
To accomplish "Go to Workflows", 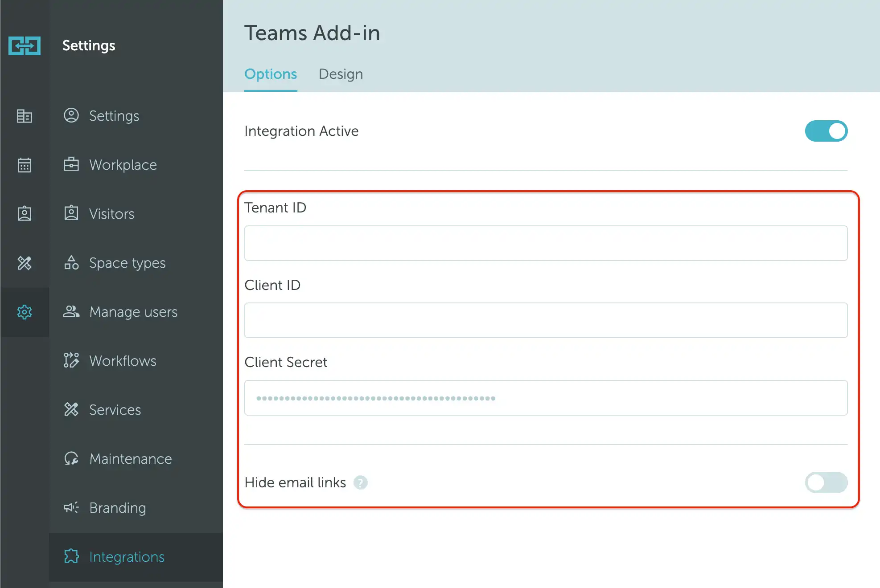I will [136, 361].
